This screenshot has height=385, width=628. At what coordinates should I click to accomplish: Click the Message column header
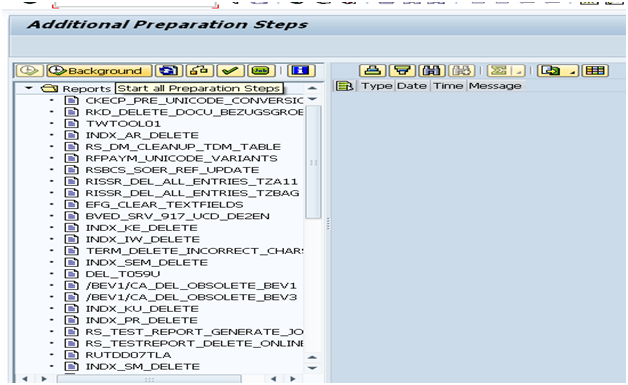[495, 86]
